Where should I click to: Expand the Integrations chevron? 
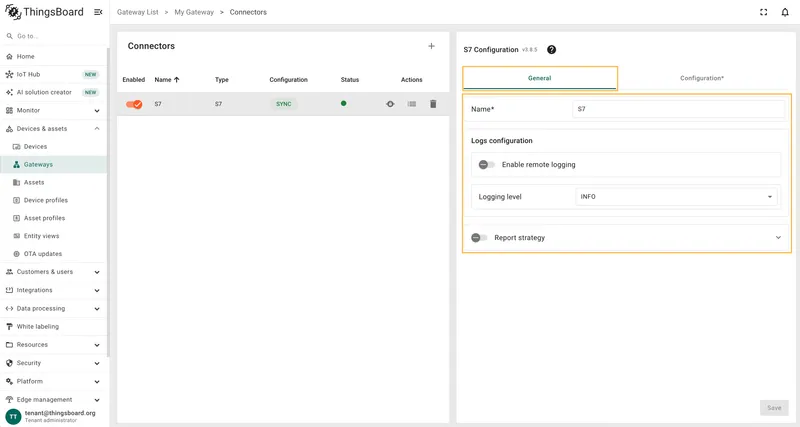coord(97,291)
